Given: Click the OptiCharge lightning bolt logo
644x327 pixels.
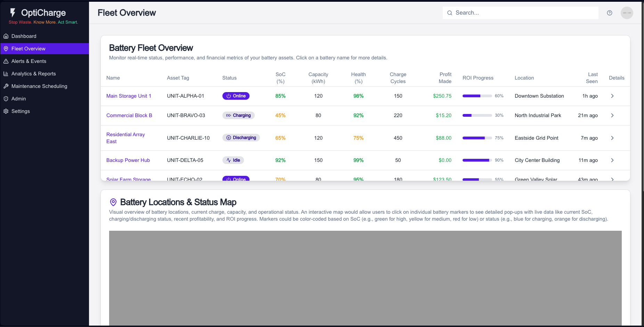Looking at the screenshot, I should [x=13, y=12].
